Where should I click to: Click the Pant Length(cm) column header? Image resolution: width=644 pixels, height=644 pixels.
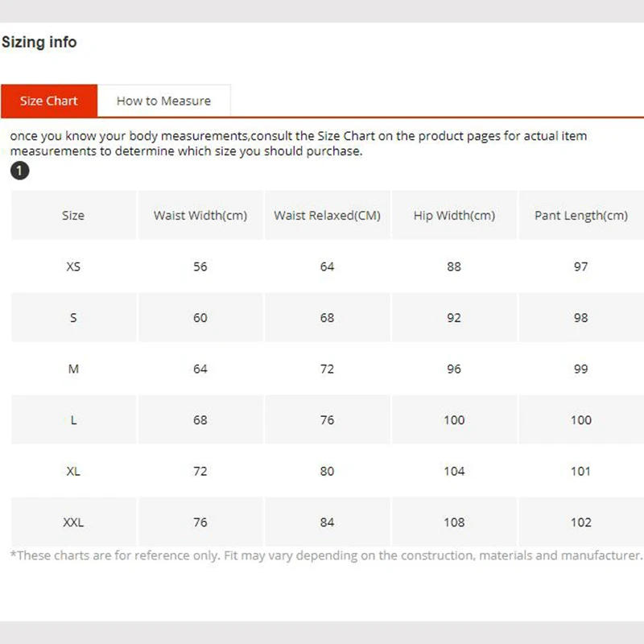click(581, 216)
